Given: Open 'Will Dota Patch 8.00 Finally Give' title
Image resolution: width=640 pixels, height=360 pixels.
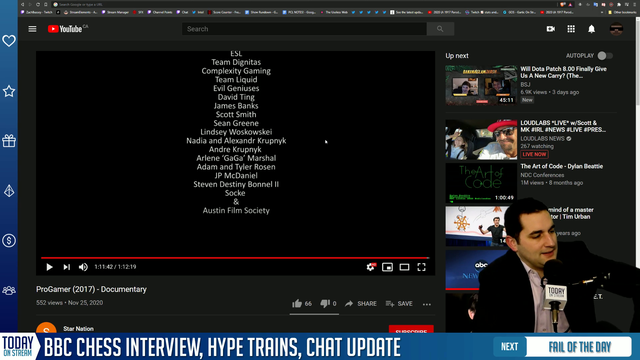Looking at the screenshot, I should click(x=563, y=72).
